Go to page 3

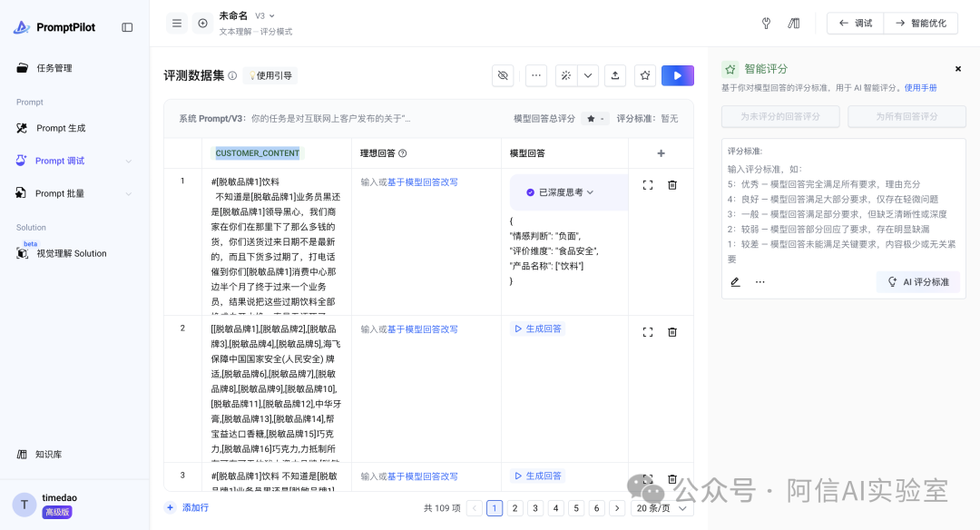[535, 508]
